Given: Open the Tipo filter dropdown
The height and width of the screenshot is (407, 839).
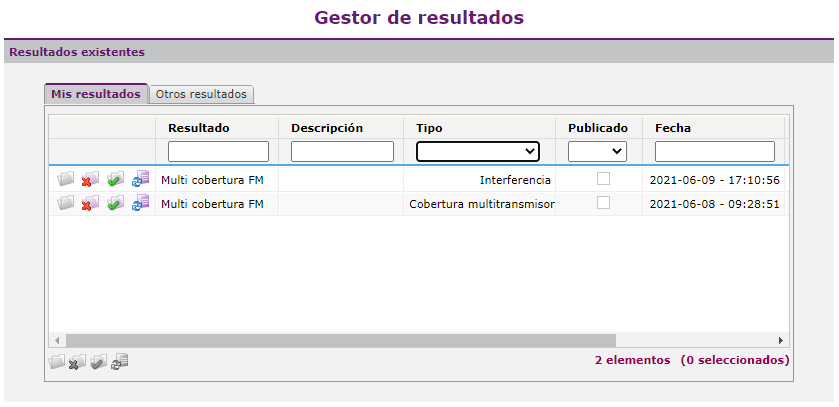Looking at the screenshot, I should click(x=478, y=151).
